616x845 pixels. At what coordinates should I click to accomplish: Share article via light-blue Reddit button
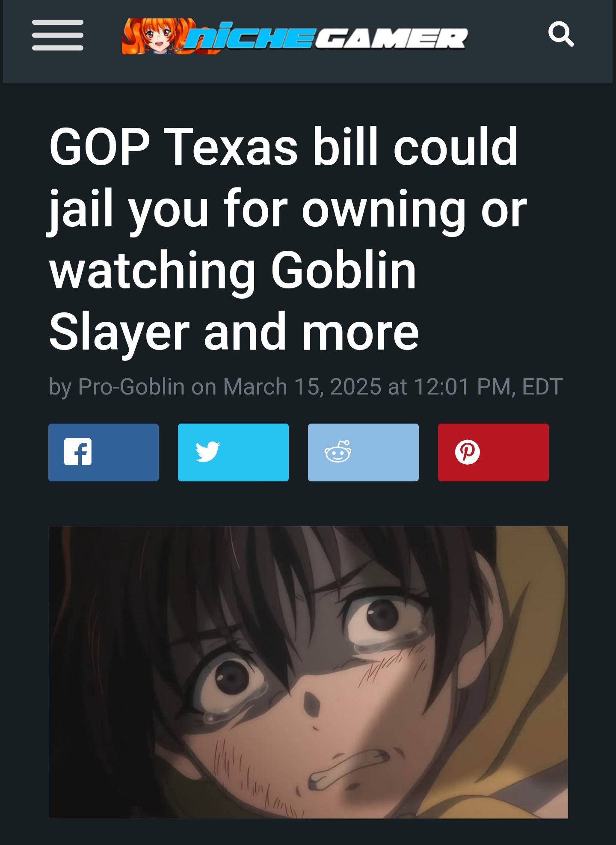363,452
